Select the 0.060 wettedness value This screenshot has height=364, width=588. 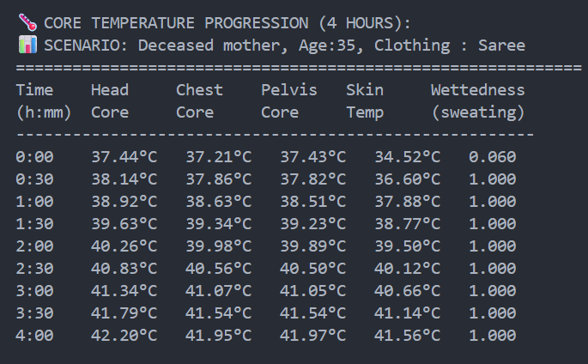[493, 157]
